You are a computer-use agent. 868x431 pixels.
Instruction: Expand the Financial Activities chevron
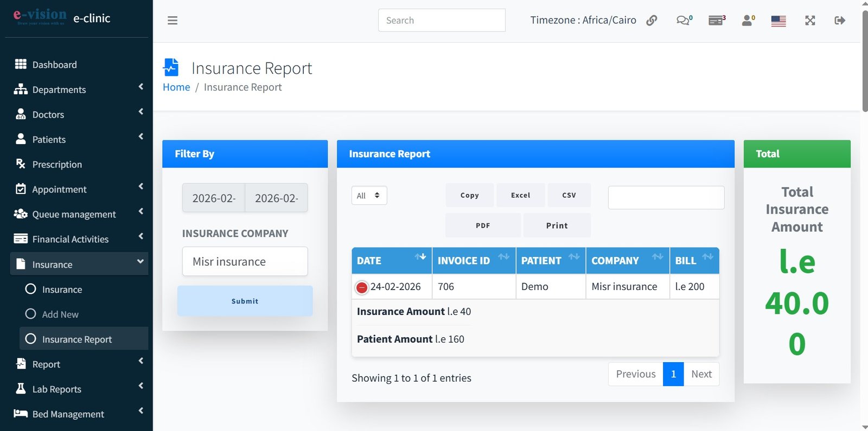click(141, 236)
